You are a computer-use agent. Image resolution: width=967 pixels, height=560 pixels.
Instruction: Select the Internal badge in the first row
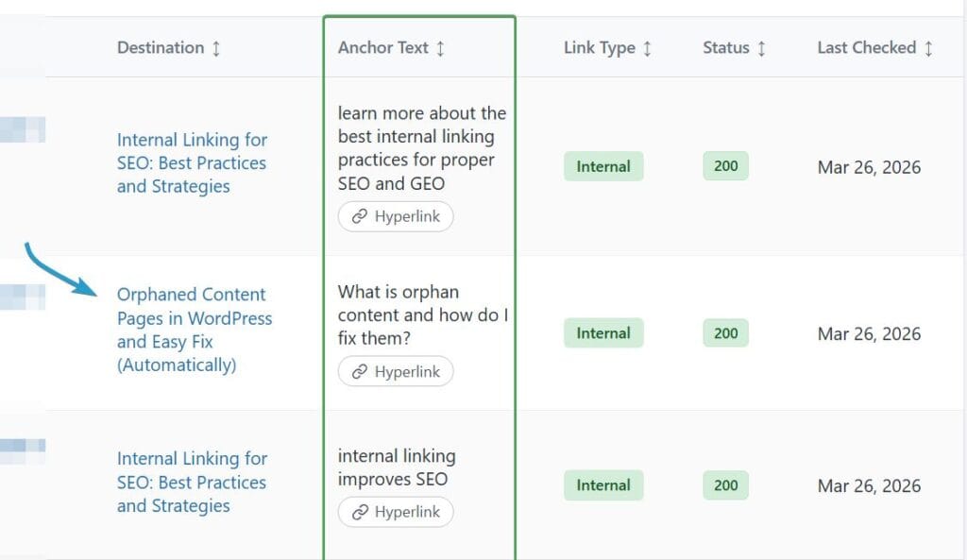(603, 166)
